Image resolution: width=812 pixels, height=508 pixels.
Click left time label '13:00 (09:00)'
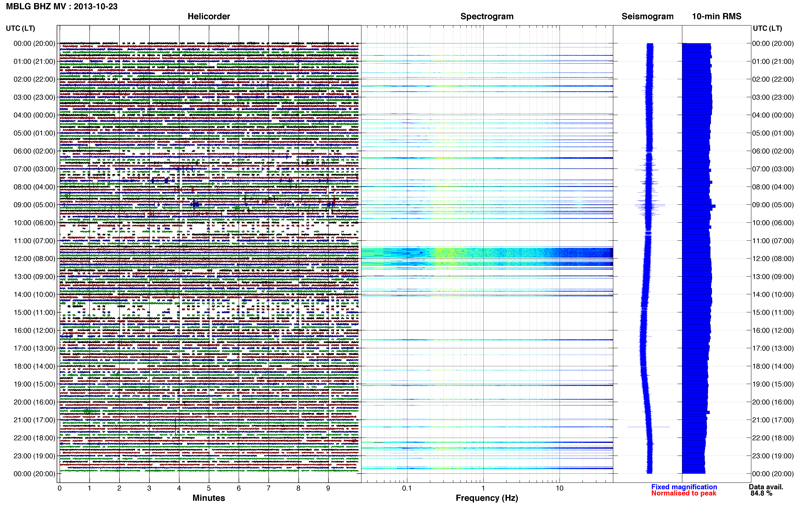pos(34,277)
